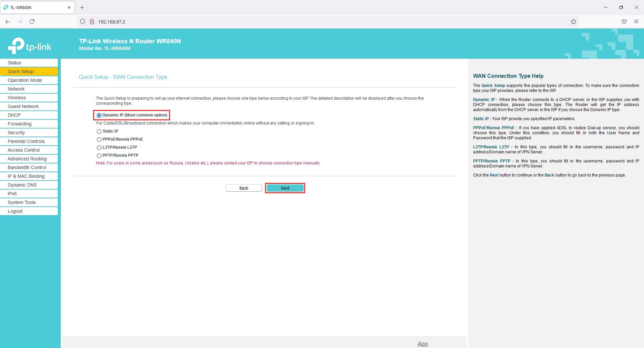This screenshot has width=644, height=348.
Task: Go to Parental Controls
Action: (29, 141)
